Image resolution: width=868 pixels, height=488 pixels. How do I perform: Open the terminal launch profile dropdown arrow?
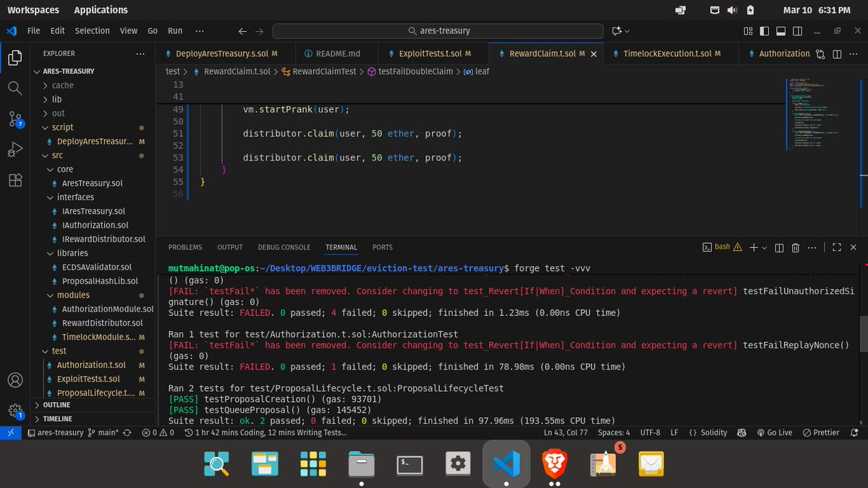[x=765, y=247]
